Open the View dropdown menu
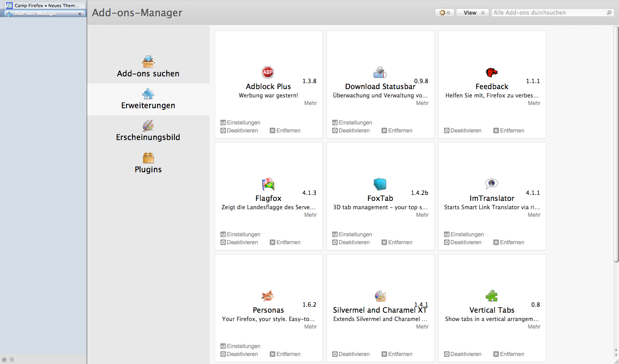619x364 pixels. (x=472, y=13)
